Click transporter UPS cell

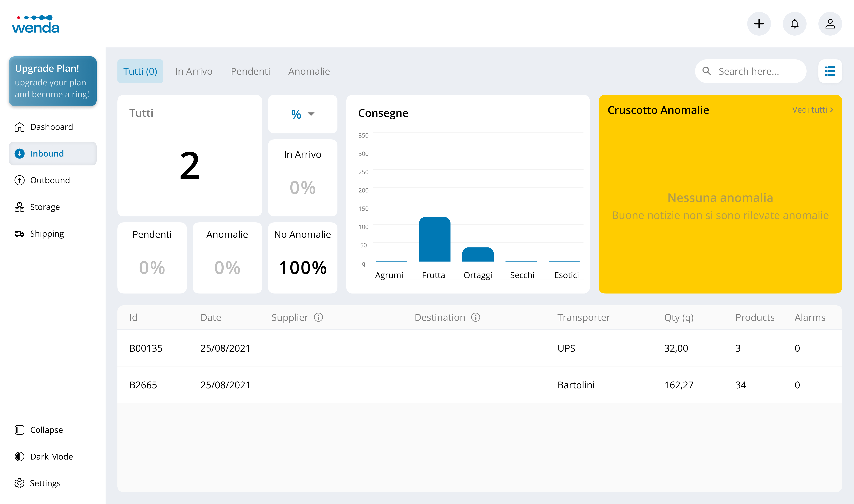[566, 348]
